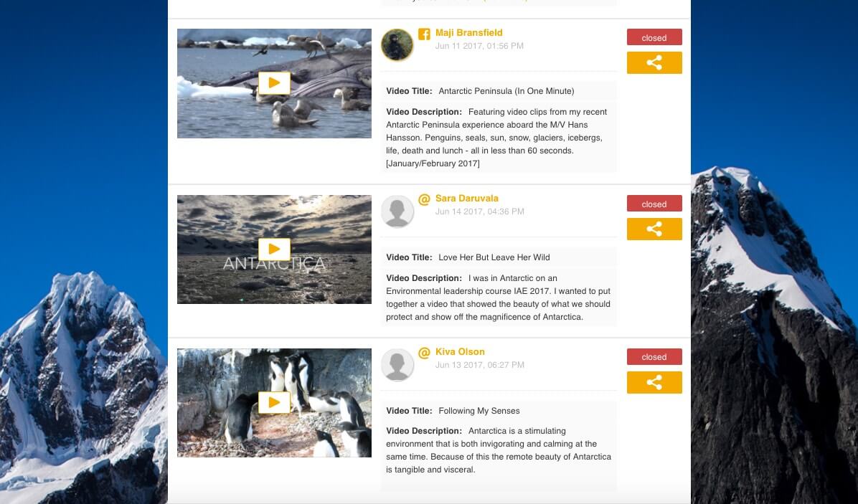Select the share icon for Kiva Olson's video
Screen dimensions: 858x504
654,382
